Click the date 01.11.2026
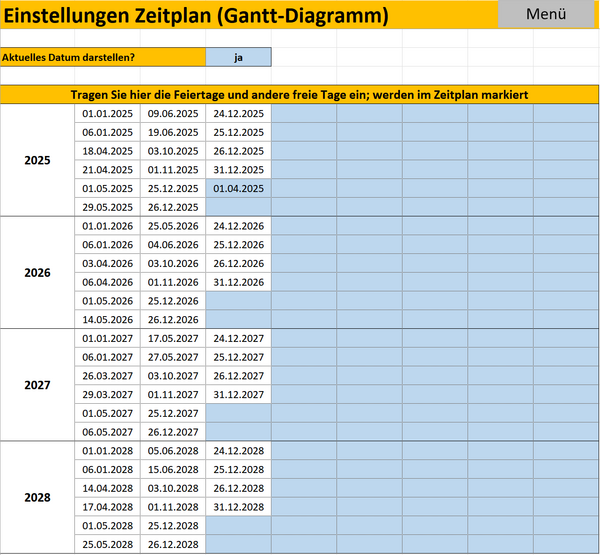Screen dimensions: 600x555 (x=173, y=282)
